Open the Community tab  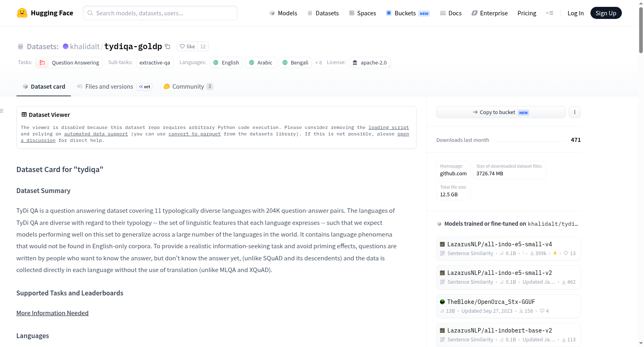(x=188, y=87)
